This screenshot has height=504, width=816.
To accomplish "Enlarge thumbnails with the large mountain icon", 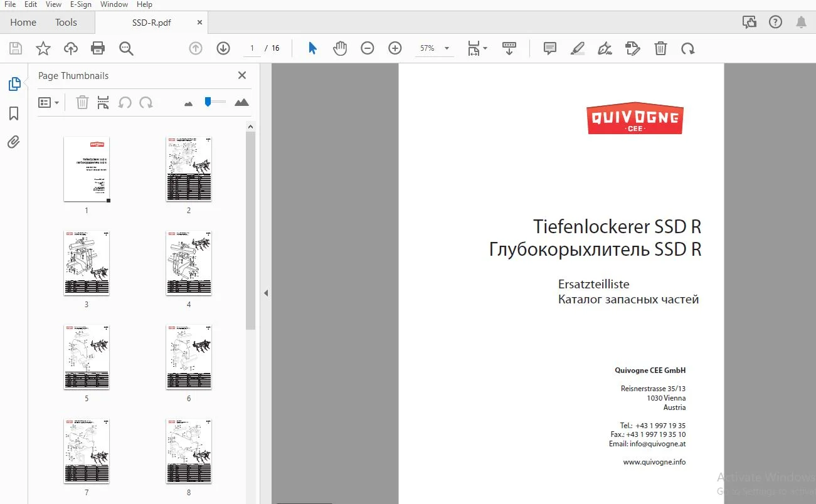I will 241,102.
